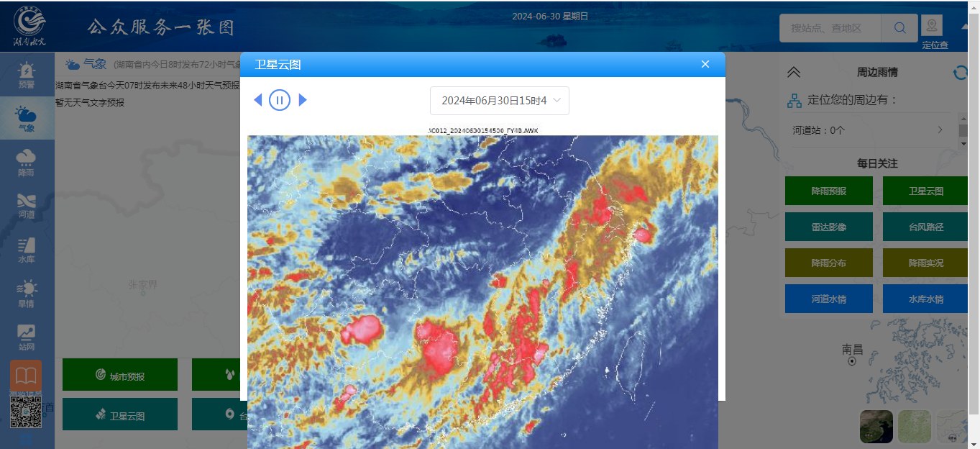The width and height of the screenshot is (980, 449).
Task: Open the 旱情 drought sidebar icon
Action: [27, 294]
